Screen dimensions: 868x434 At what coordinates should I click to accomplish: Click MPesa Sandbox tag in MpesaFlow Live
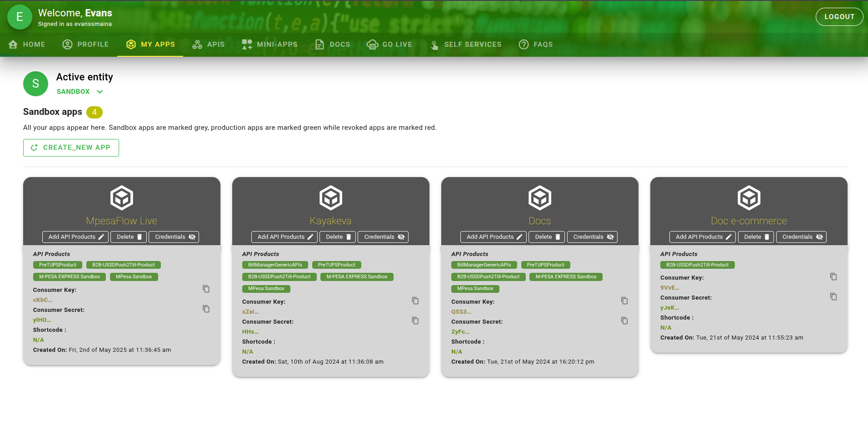134,277
